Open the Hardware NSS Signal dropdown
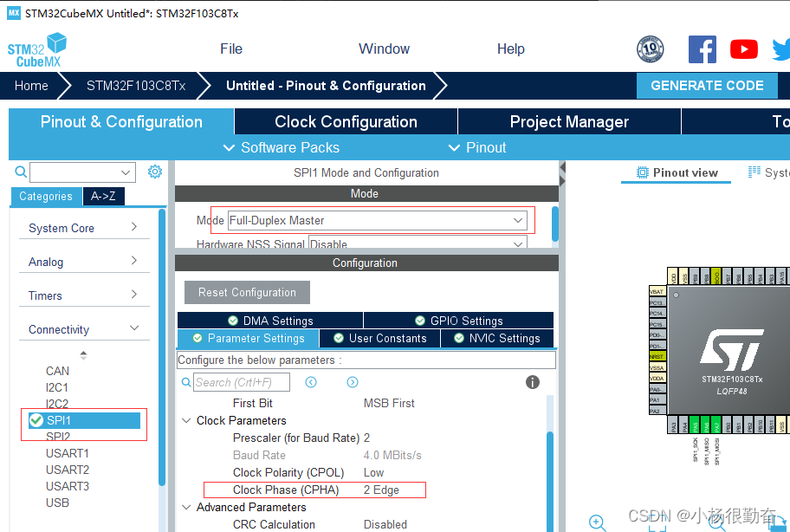This screenshot has height=532, width=790. click(418, 243)
